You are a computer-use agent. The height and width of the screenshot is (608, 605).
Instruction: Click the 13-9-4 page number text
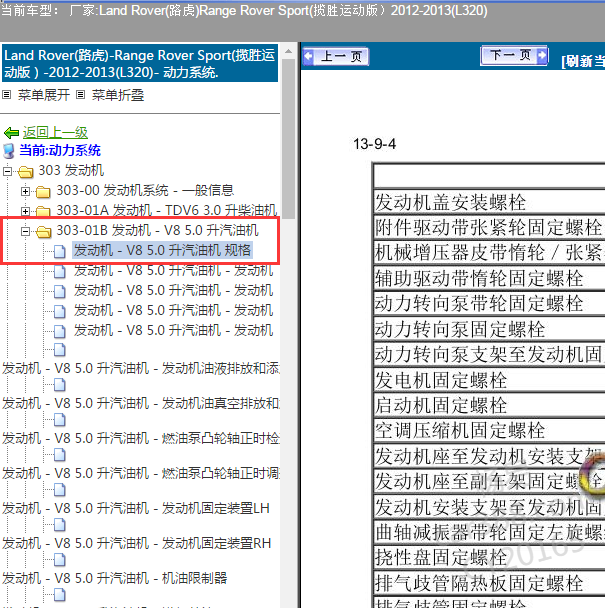[x=374, y=144]
